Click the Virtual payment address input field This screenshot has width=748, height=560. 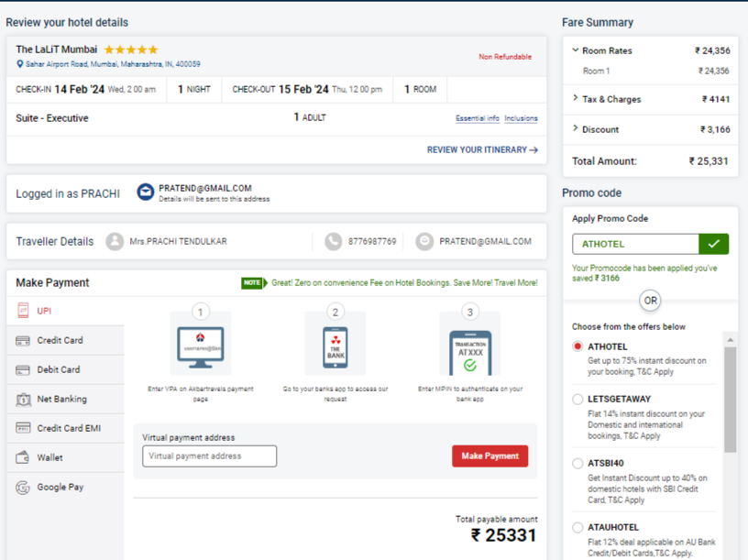[209, 456]
